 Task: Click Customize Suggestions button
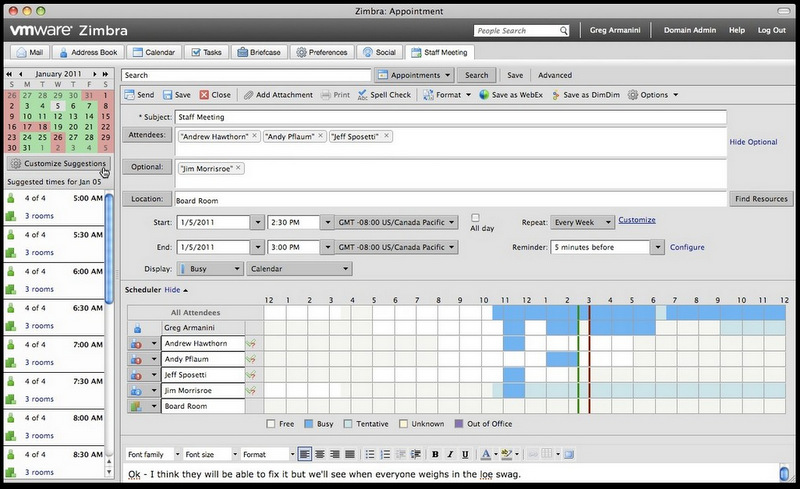(59, 163)
